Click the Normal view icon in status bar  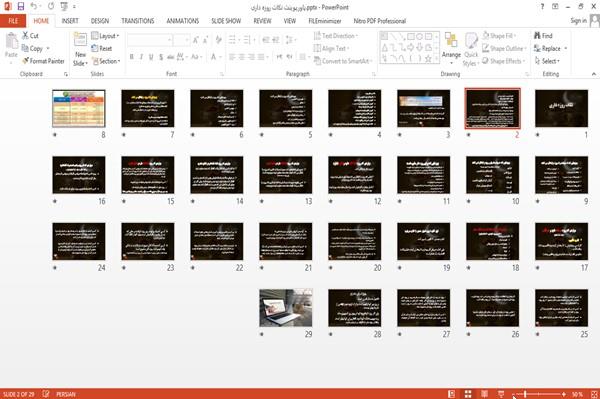(x=452, y=394)
